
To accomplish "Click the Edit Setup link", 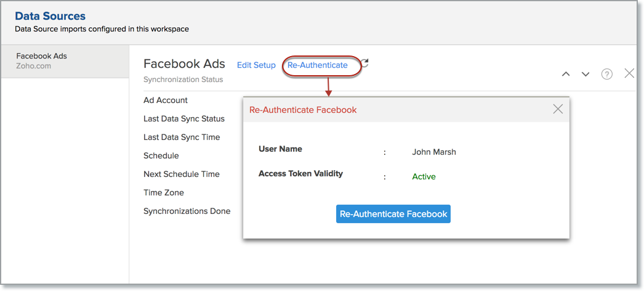I will (256, 65).
